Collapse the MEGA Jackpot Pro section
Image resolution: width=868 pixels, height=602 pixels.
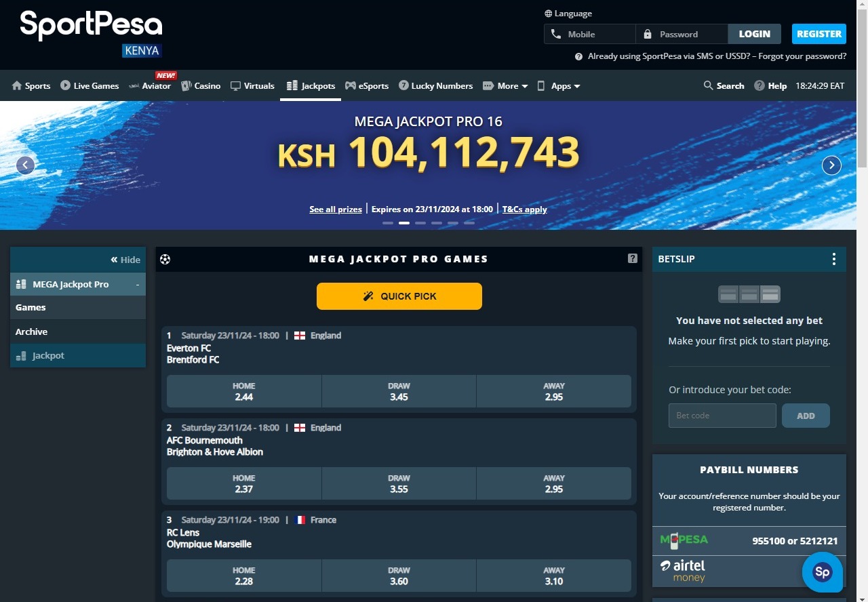pos(78,284)
